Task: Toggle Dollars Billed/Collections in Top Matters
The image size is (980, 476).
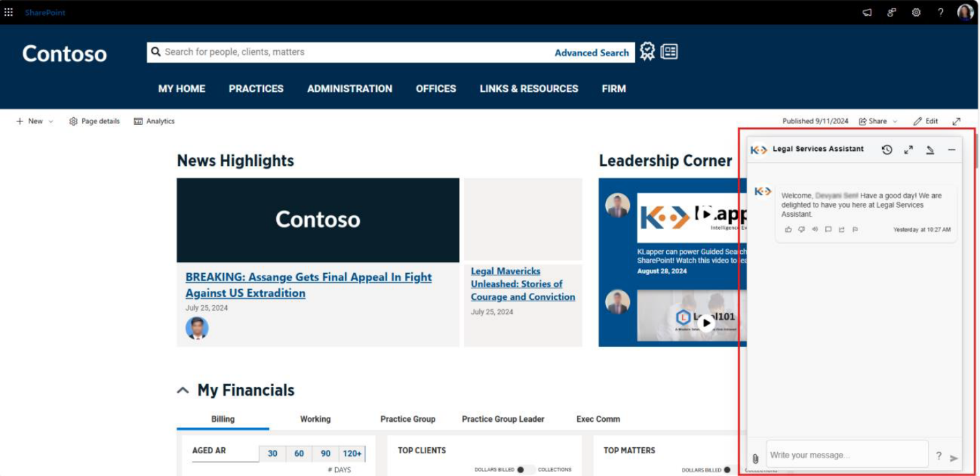Action: point(731,470)
